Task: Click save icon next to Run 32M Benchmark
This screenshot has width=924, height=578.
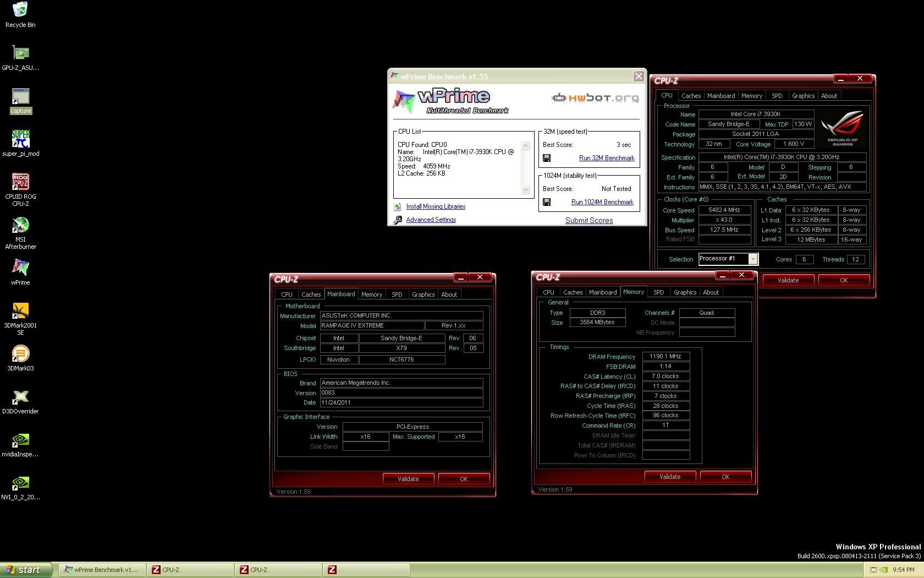Action: point(547,158)
